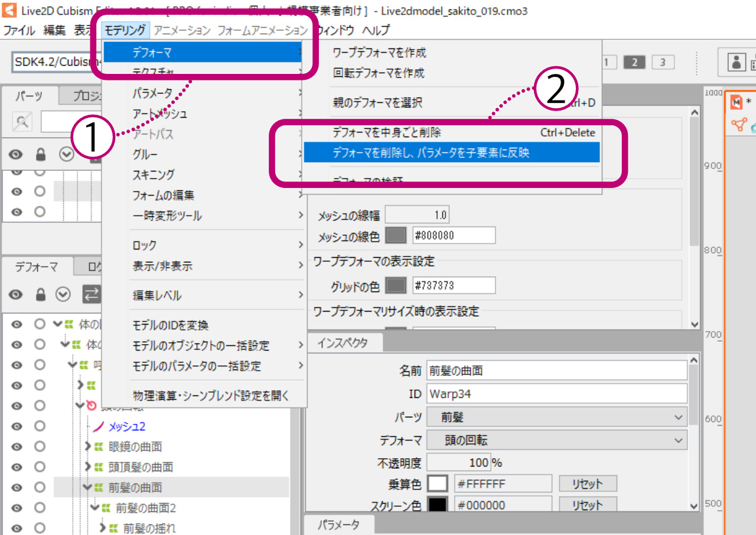Open the SDK4.2/Cubism target version dropdown
756x535 pixels.
(x=57, y=62)
